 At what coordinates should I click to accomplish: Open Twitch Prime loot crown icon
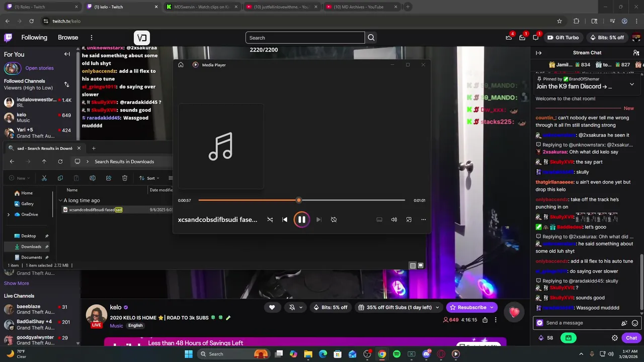click(509, 38)
